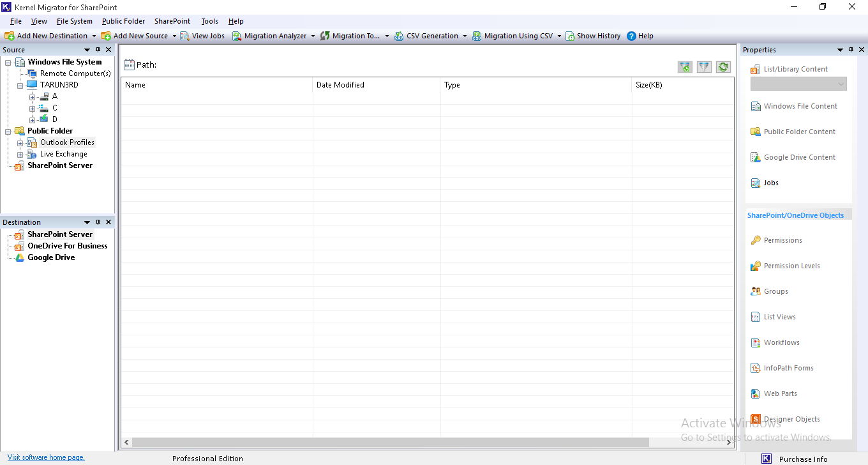
Task: Open dropdown arrow next to CSV Generation
Action: [465, 36]
